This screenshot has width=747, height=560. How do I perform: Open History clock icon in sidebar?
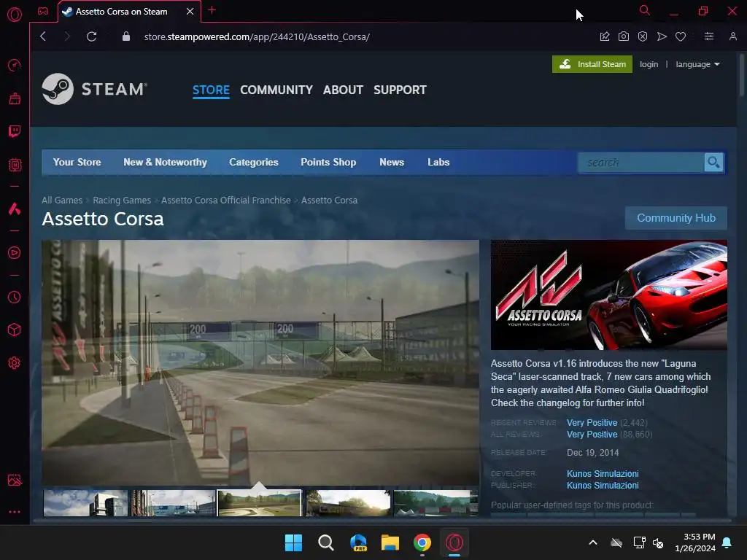(x=15, y=297)
